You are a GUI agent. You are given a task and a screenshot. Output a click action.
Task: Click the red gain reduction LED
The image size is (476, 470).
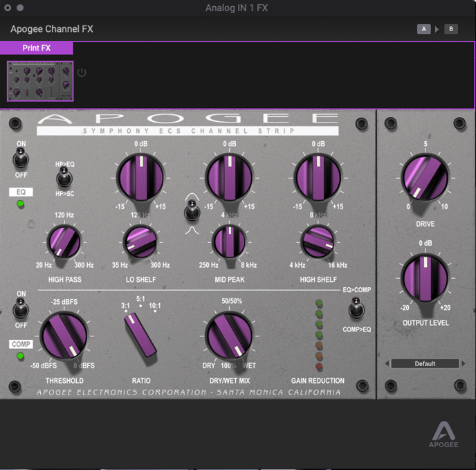click(x=319, y=366)
